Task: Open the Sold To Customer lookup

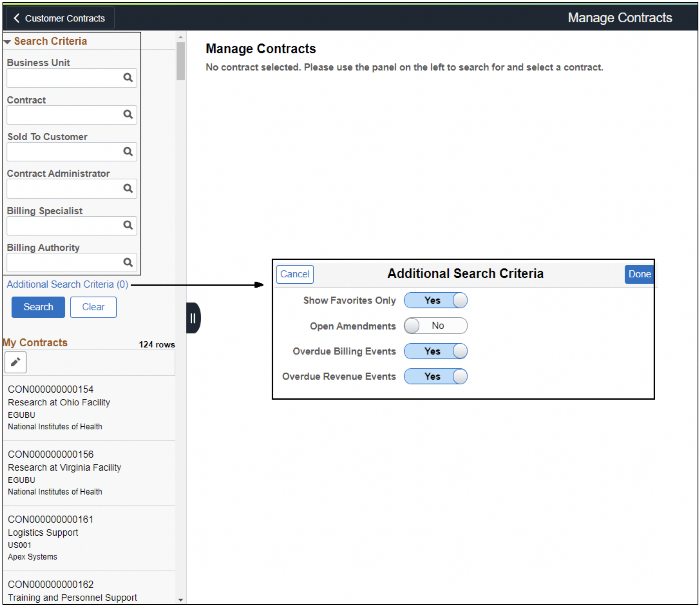Action: pos(128,151)
